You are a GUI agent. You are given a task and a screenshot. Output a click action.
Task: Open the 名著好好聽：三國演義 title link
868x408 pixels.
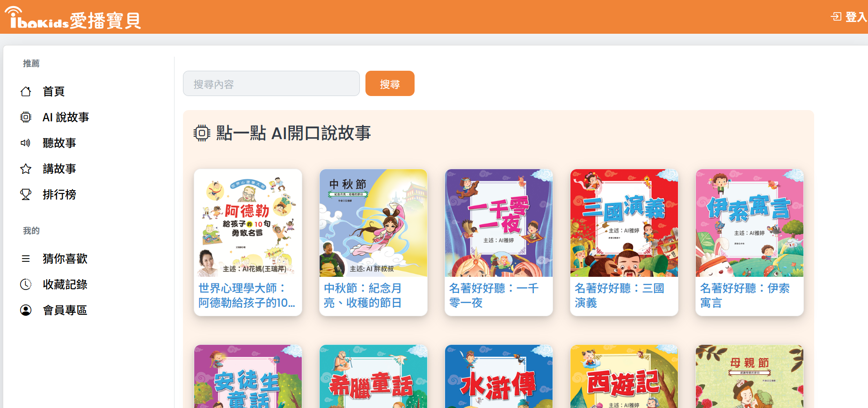620,295
